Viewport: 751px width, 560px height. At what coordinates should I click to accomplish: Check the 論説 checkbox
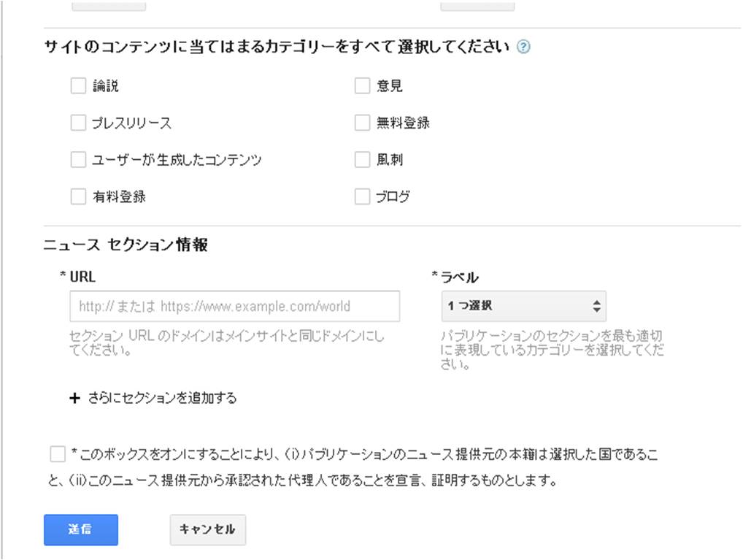(78, 86)
